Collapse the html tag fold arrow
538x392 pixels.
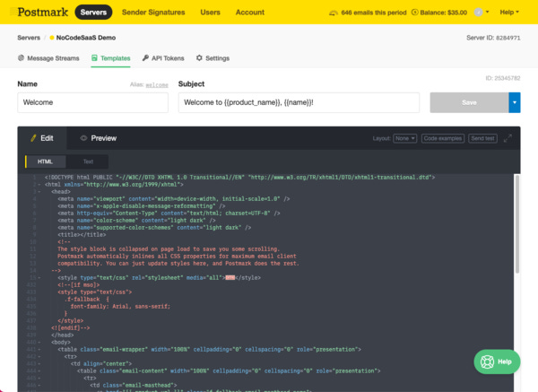pos(39,185)
